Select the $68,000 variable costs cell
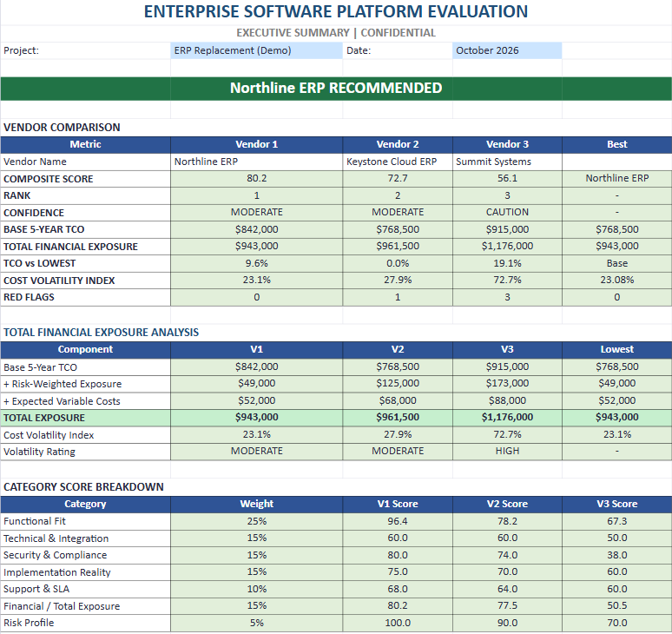Image resolution: width=672 pixels, height=634 pixels. click(x=398, y=400)
